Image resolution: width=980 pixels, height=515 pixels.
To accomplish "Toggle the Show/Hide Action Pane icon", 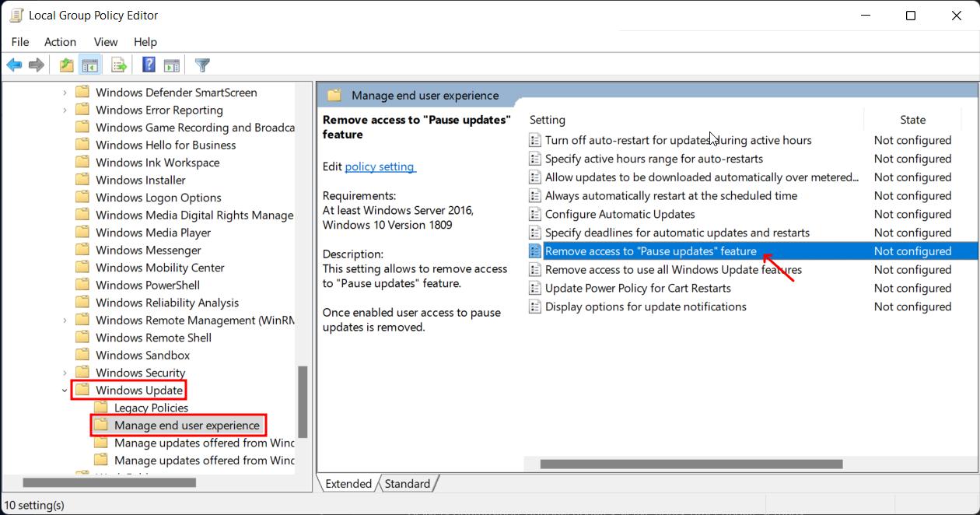I will pos(172,65).
